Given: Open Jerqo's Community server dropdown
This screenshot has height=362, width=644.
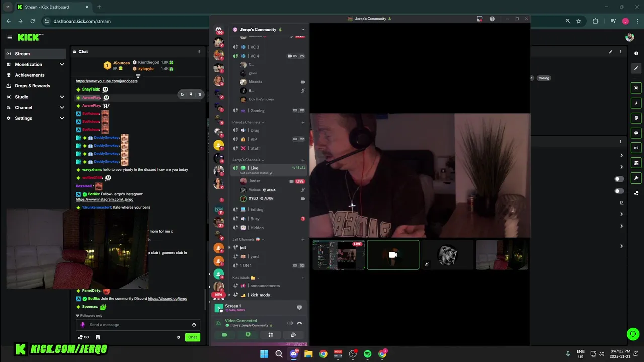Looking at the screenshot, I should coord(268,29).
